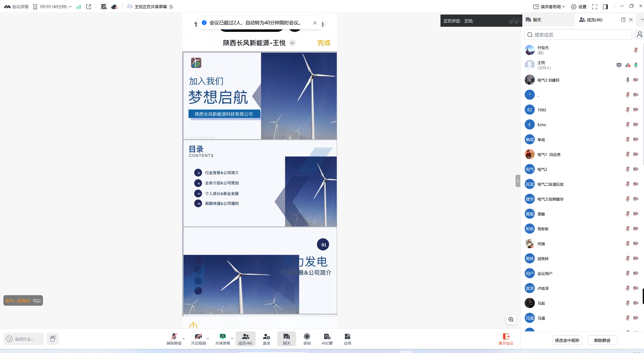Click the cloud recording icon on 王悦's row
This screenshot has height=353, width=644.
[x=628, y=65]
